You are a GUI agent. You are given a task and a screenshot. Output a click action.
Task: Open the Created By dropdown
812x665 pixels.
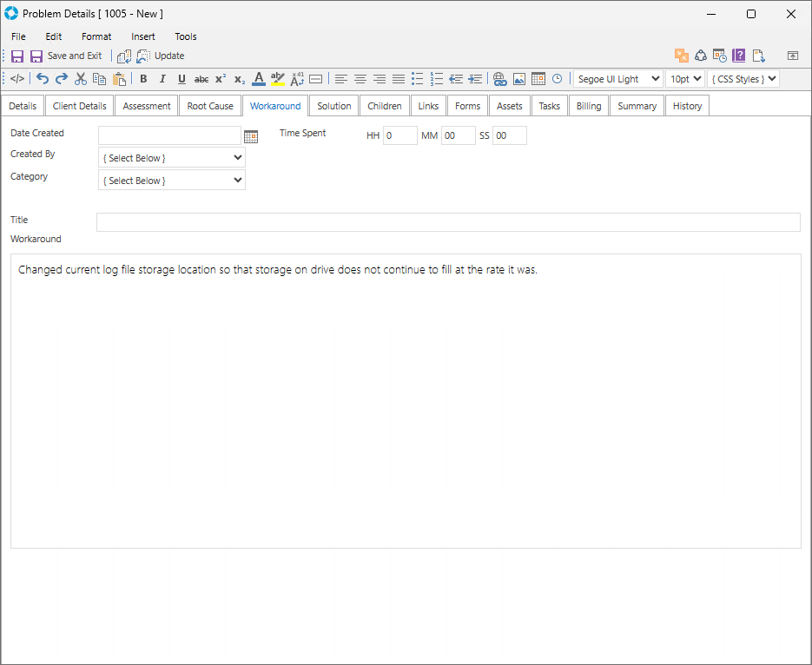[x=172, y=158]
